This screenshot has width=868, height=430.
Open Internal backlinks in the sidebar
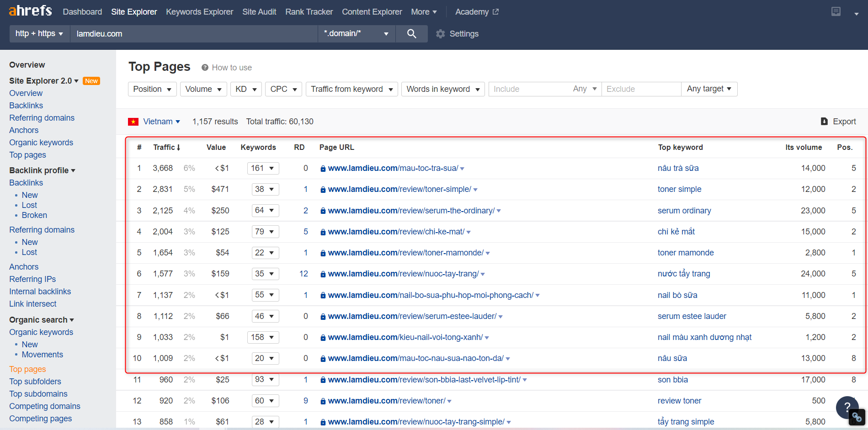[40, 292]
